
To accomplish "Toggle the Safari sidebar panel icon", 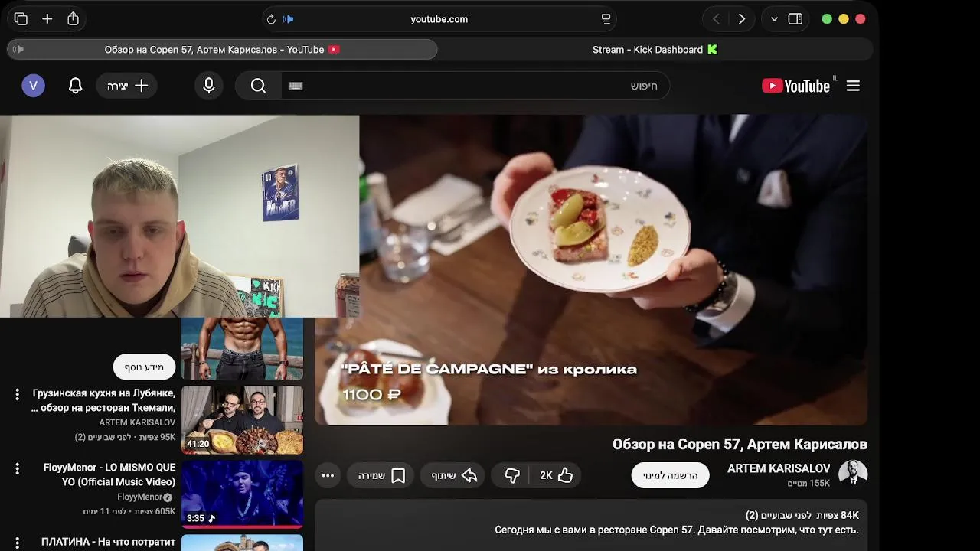I will coord(795,19).
